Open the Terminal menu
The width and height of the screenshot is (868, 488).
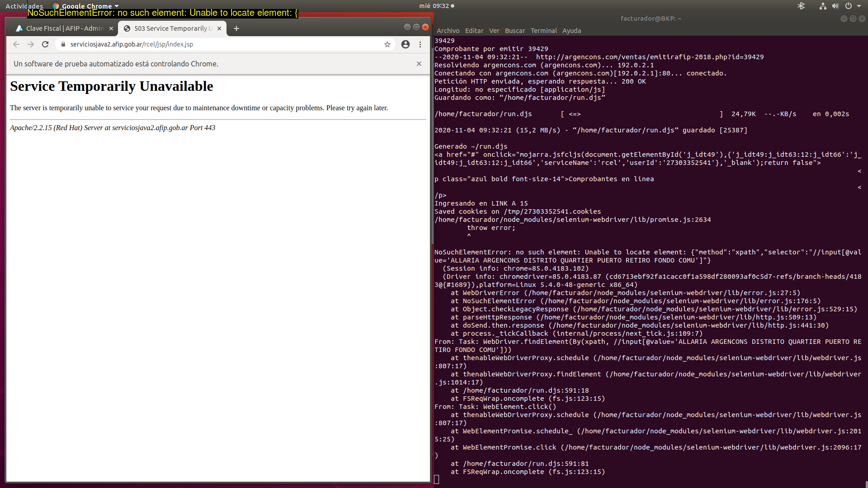coord(544,31)
